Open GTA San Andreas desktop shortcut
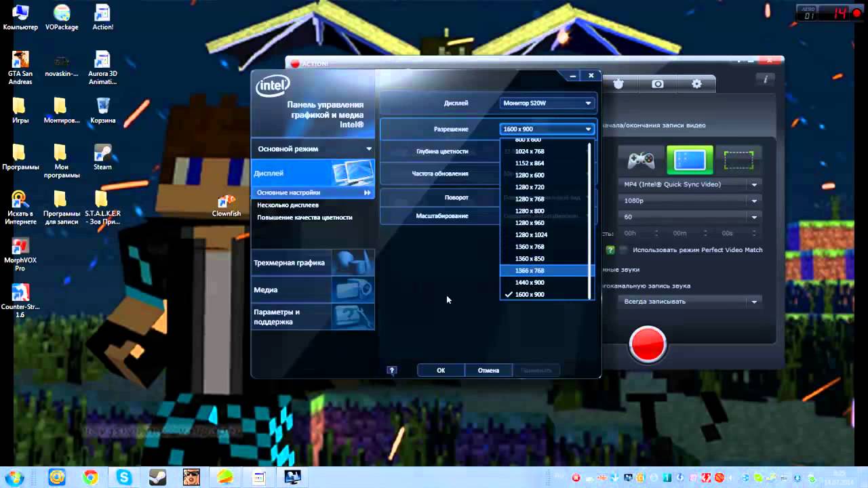This screenshot has height=488, width=868. tap(20, 68)
